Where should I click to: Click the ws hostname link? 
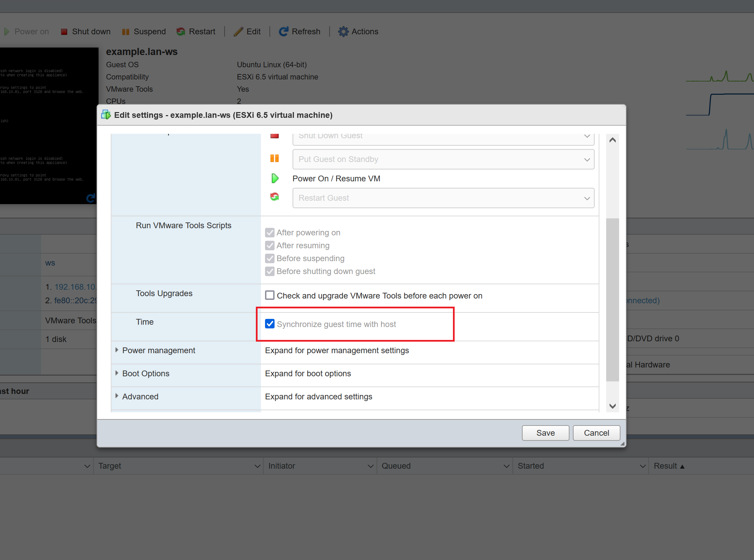50,263
